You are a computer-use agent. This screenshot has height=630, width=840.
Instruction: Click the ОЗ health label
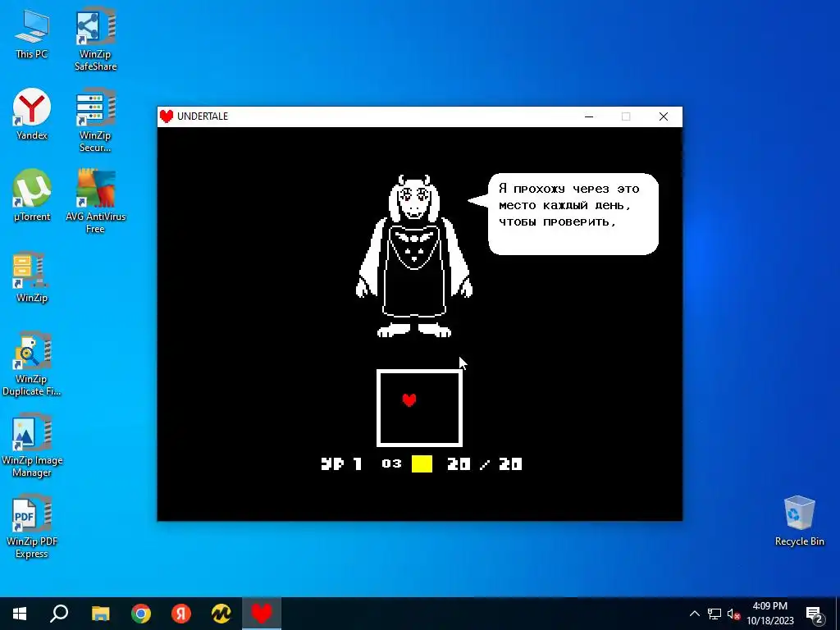coord(391,464)
